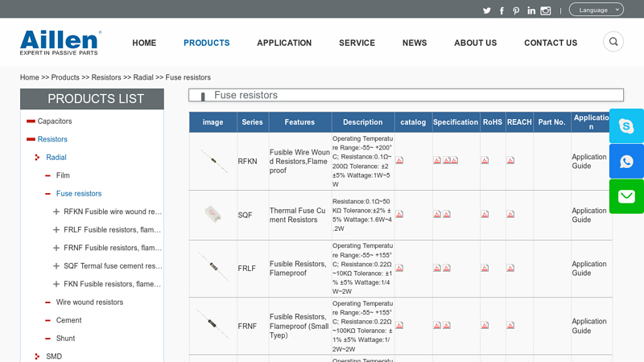Open FRLF Application Guide link
This screenshot has height=362, width=644.
[x=588, y=268]
